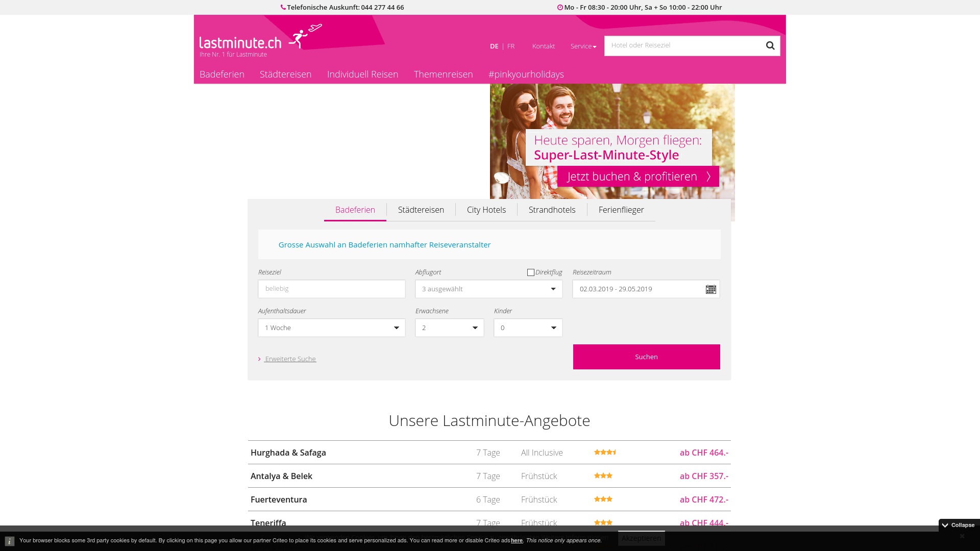Open the Themenreisen menu item
The height and width of the screenshot is (551, 980).
tap(443, 74)
